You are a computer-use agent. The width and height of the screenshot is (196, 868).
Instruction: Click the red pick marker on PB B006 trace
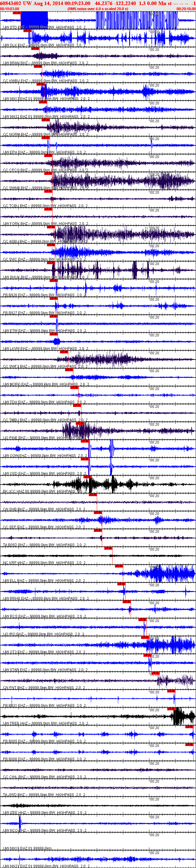click(x=189, y=745)
